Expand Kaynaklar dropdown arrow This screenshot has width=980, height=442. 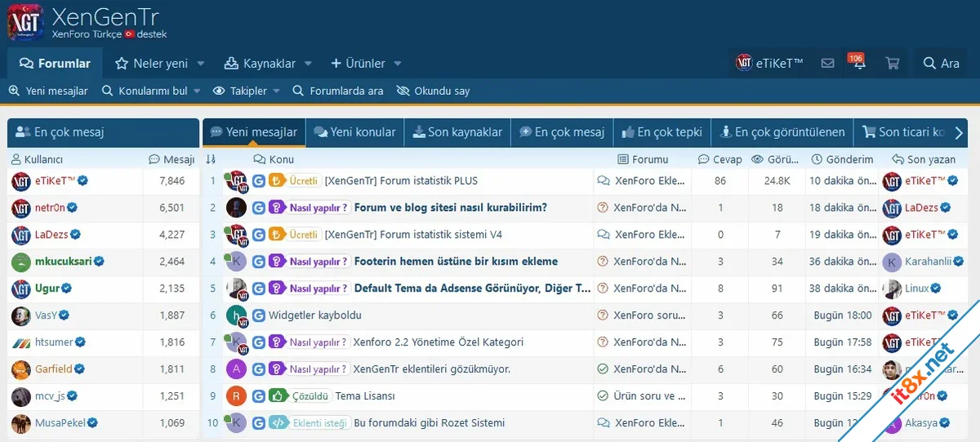click(x=308, y=63)
